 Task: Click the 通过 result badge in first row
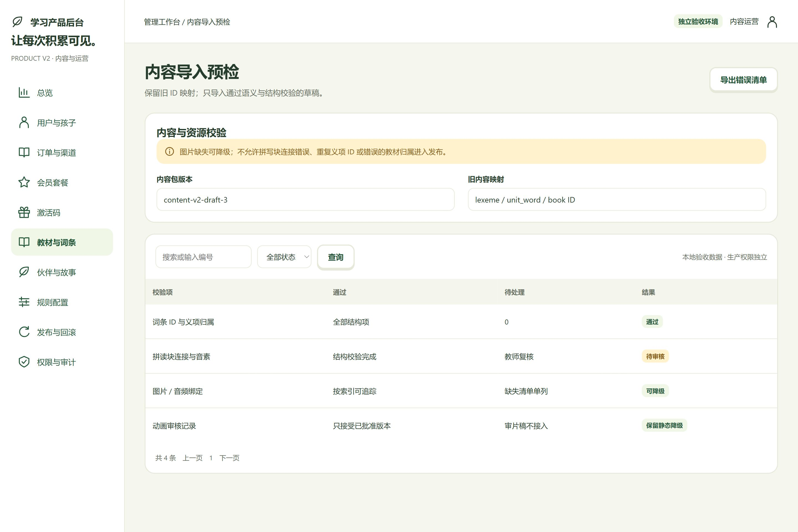(x=652, y=322)
